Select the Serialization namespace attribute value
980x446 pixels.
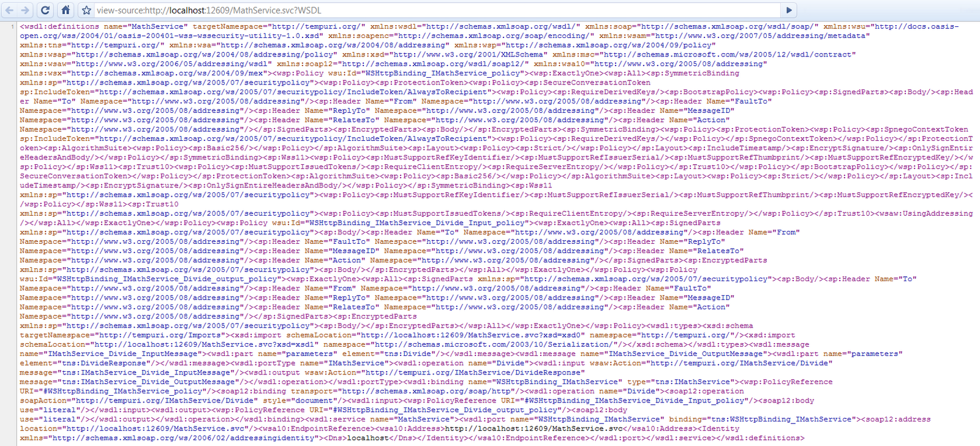click(494, 344)
